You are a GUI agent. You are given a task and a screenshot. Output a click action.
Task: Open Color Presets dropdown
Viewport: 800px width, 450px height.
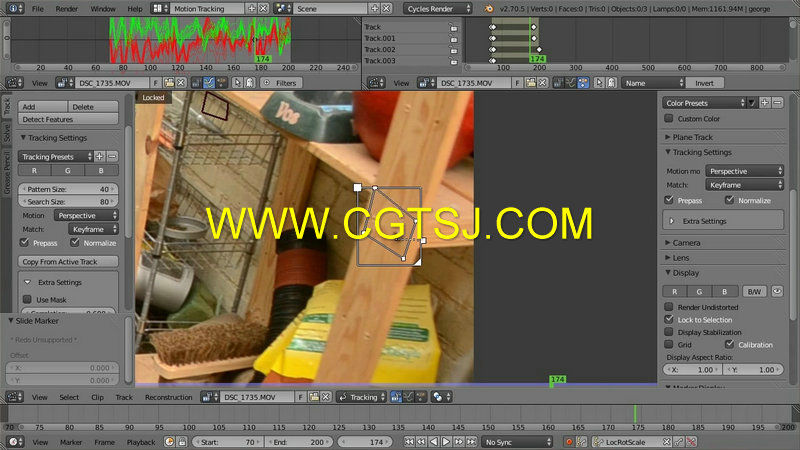705,103
